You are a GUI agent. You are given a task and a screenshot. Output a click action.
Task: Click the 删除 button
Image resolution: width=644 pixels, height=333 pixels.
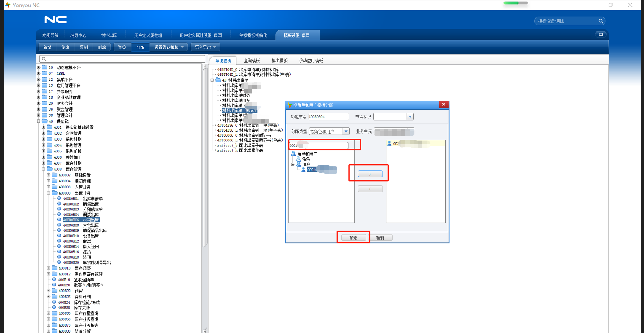point(102,47)
